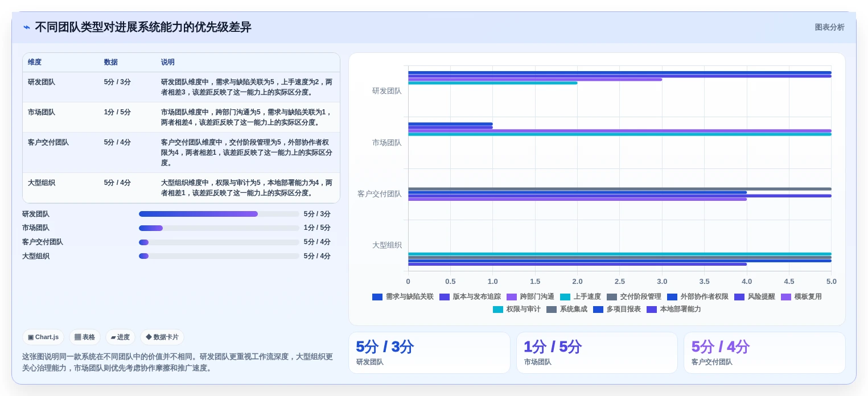Screen dimensions: 868x396
Task: Toggle 跨部门沟通 legend swatch
Action: click(511, 296)
